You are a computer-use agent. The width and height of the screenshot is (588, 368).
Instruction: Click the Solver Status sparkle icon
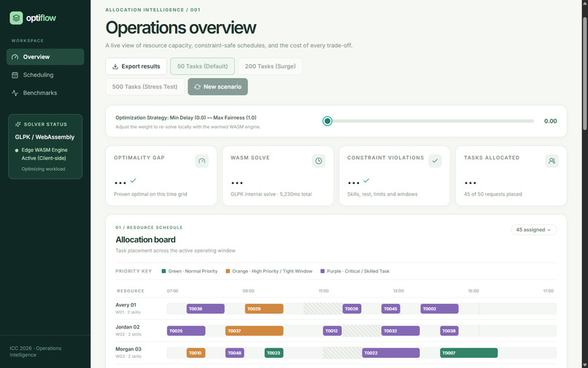click(18, 124)
